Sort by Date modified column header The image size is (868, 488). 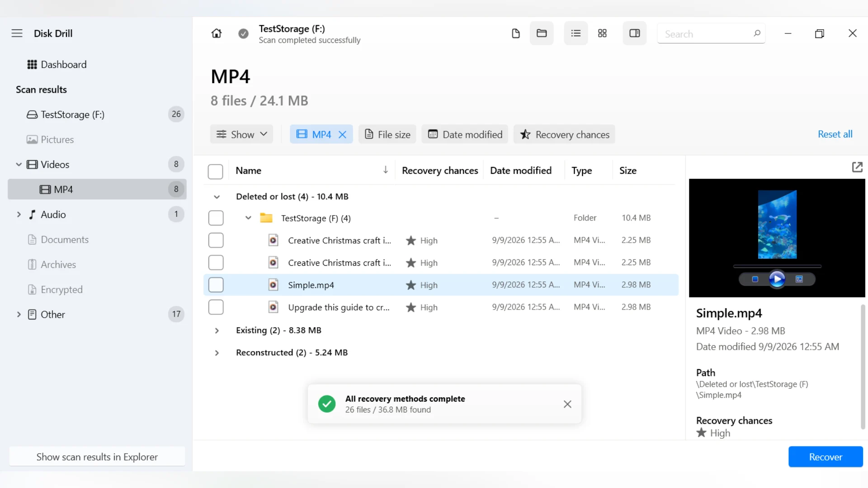point(520,170)
